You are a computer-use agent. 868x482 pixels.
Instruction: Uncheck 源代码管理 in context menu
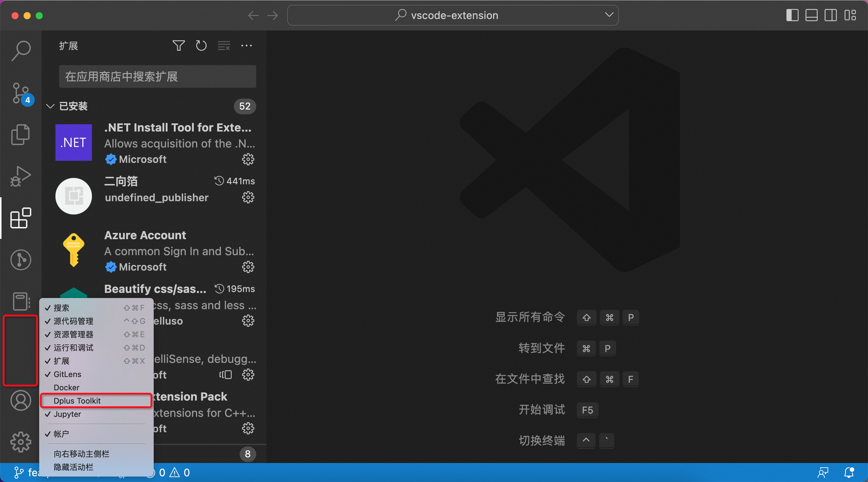point(96,321)
